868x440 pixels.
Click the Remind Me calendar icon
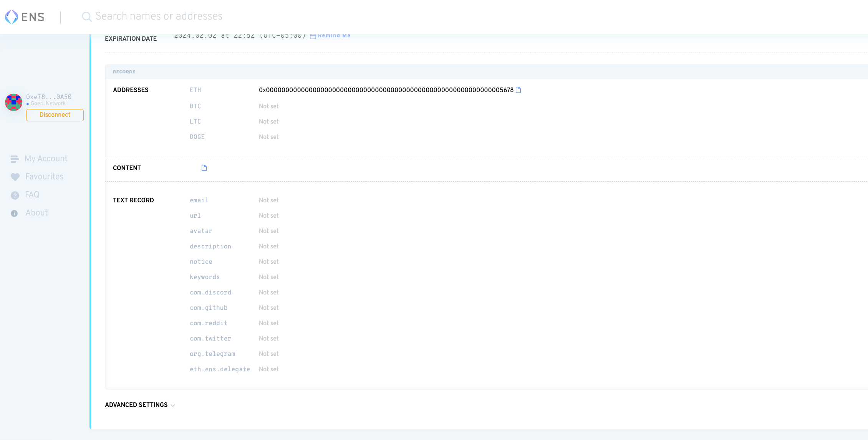(x=313, y=36)
